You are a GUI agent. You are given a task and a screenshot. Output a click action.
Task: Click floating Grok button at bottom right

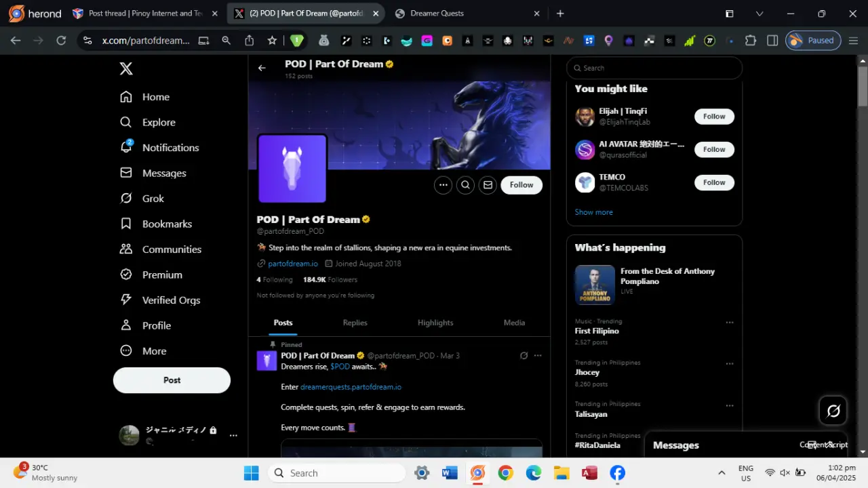[x=833, y=411]
